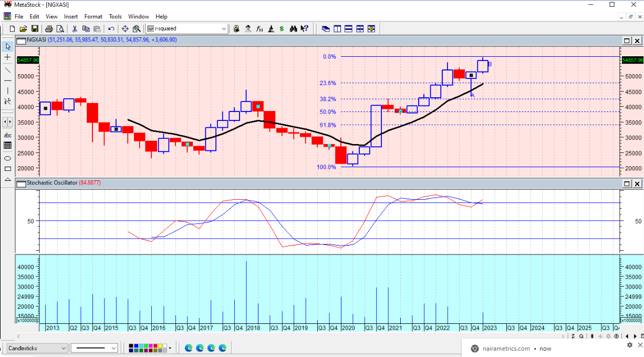Click the NGXASI chart title text
The height and width of the screenshot is (357, 644).
pos(36,40)
